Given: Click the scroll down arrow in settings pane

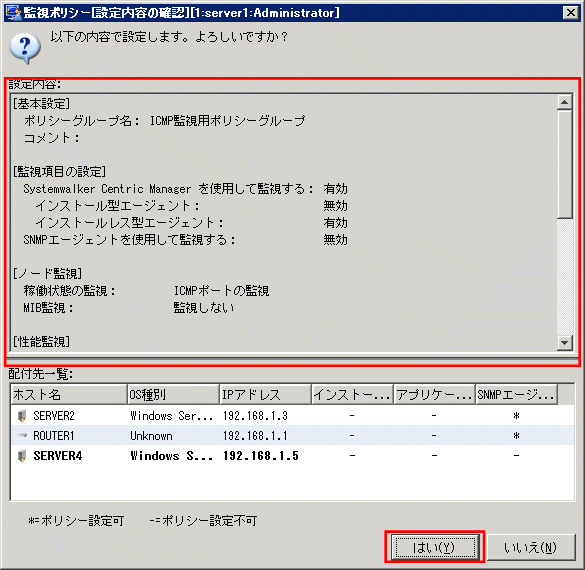Looking at the screenshot, I should tap(564, 342).
